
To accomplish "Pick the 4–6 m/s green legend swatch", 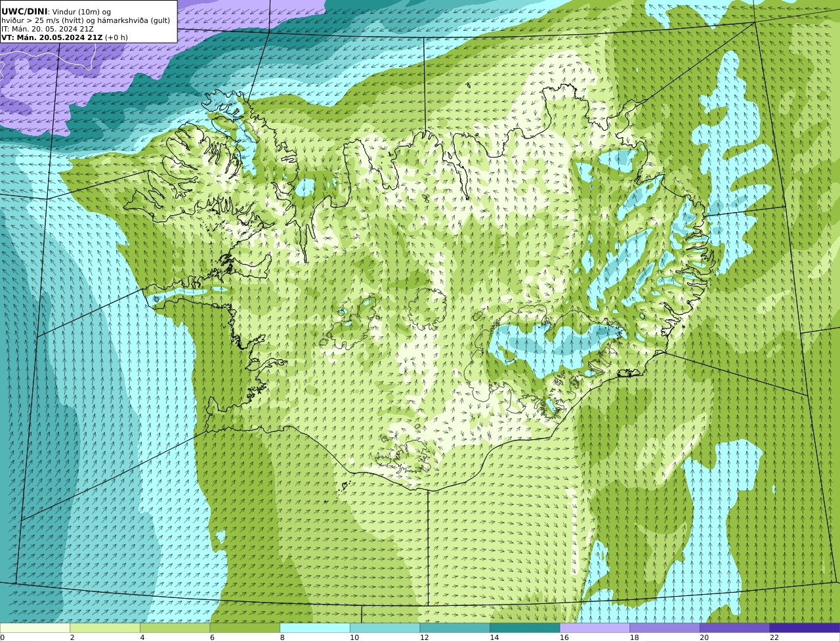I will coord(175,628).
